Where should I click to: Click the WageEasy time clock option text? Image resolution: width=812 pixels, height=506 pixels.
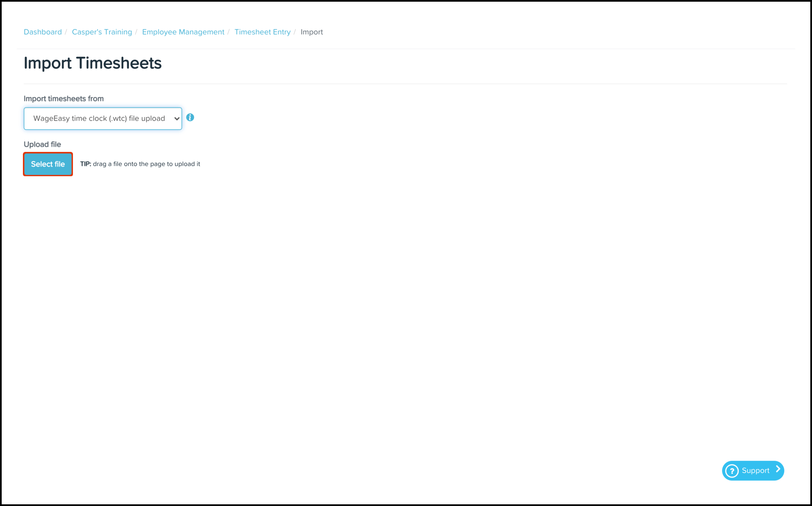click(x=99, y=119)
